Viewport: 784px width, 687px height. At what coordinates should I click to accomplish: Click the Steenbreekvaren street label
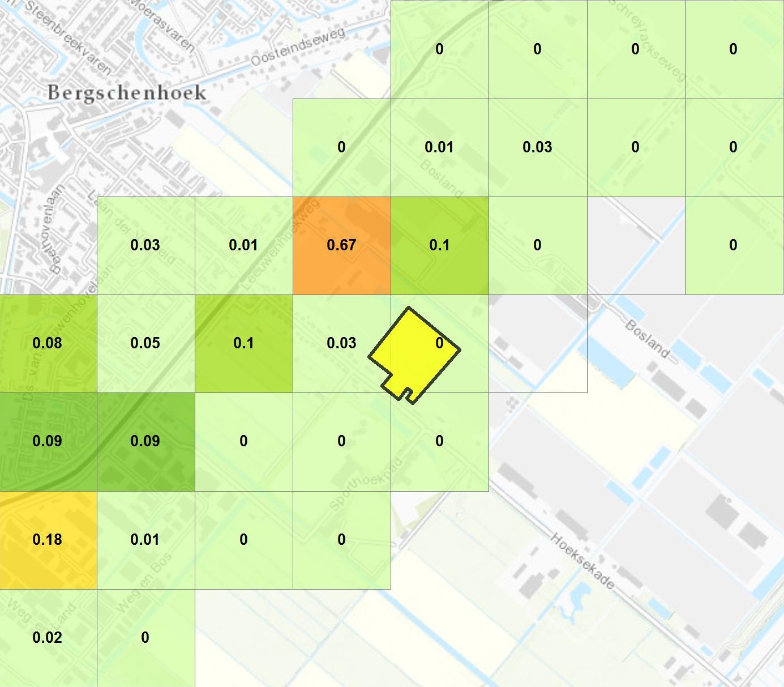[68, 38]
